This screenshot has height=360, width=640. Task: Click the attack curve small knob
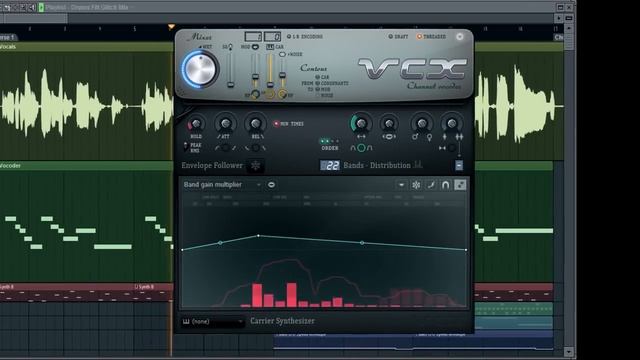click(225, 148)
